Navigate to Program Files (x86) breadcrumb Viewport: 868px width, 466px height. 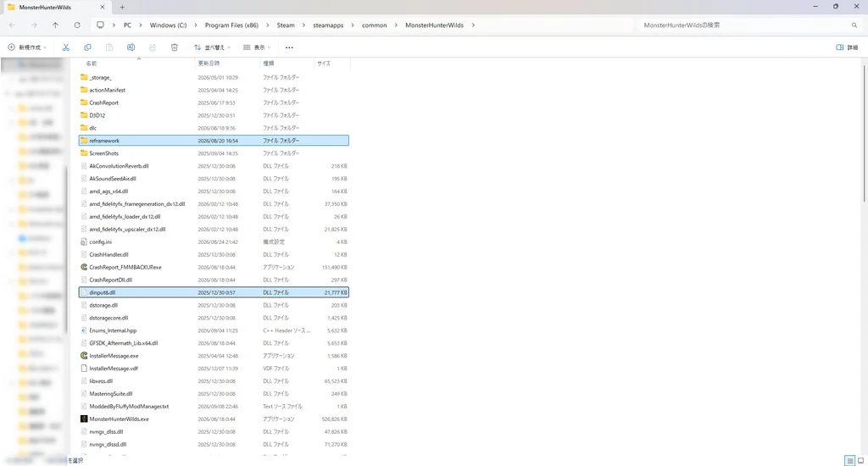coord(231,25)
